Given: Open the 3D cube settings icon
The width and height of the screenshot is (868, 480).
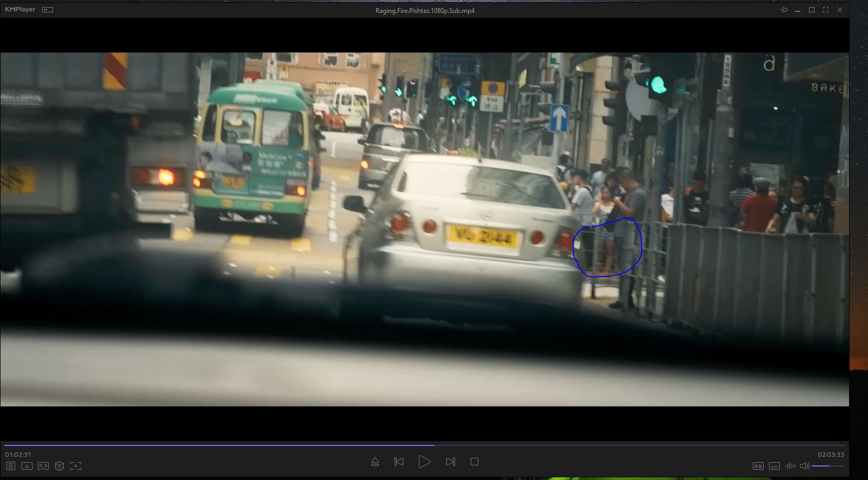Looking at the screenshot, I should coord(59,466).
